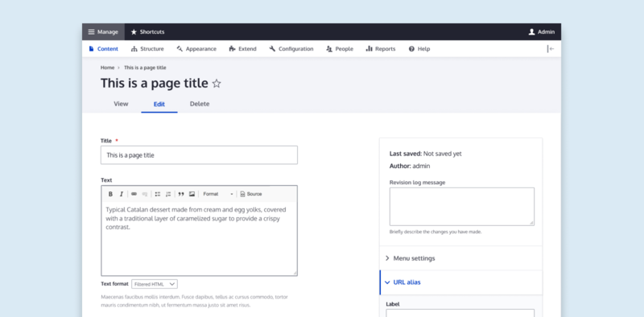The image size is (644, 317).
Task: Switch to the View tab
Action: point(121,104)
